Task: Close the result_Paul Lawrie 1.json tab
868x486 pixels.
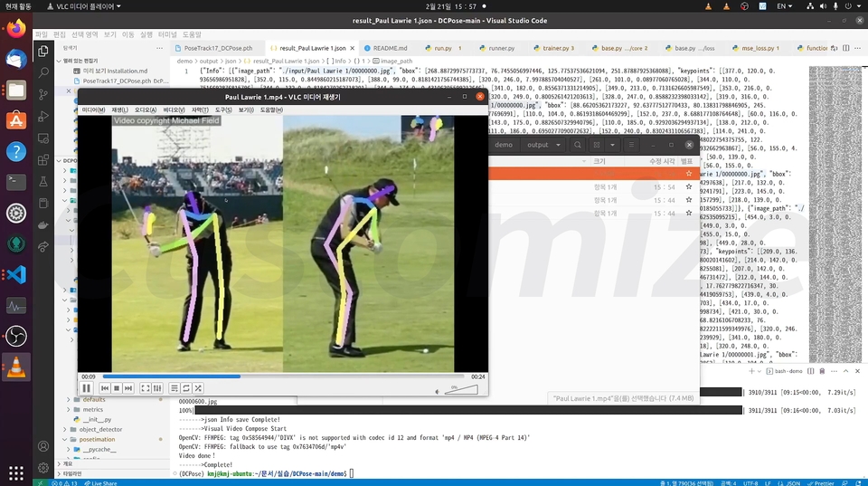Action: point(352,48)
